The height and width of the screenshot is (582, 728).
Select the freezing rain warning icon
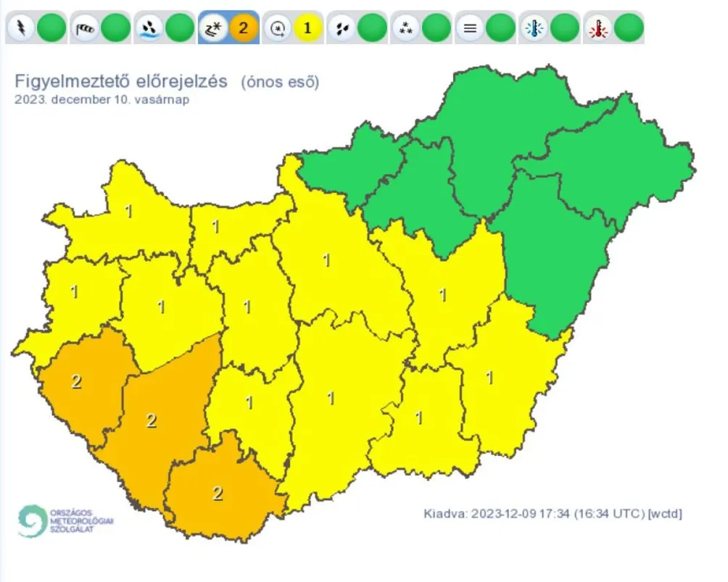pyautogui.click(x=212, y=29)
